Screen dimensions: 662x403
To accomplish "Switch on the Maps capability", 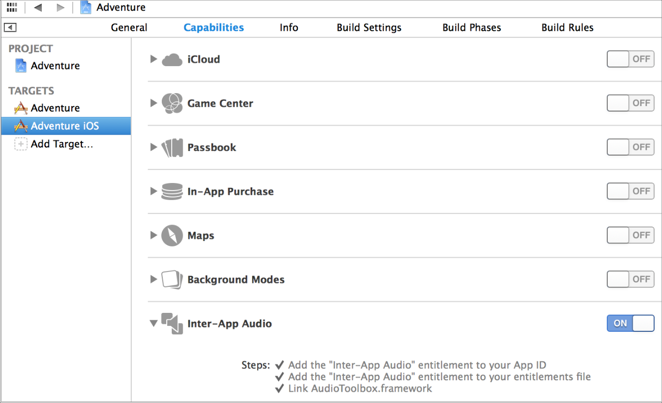I will (x=631, y=235).
